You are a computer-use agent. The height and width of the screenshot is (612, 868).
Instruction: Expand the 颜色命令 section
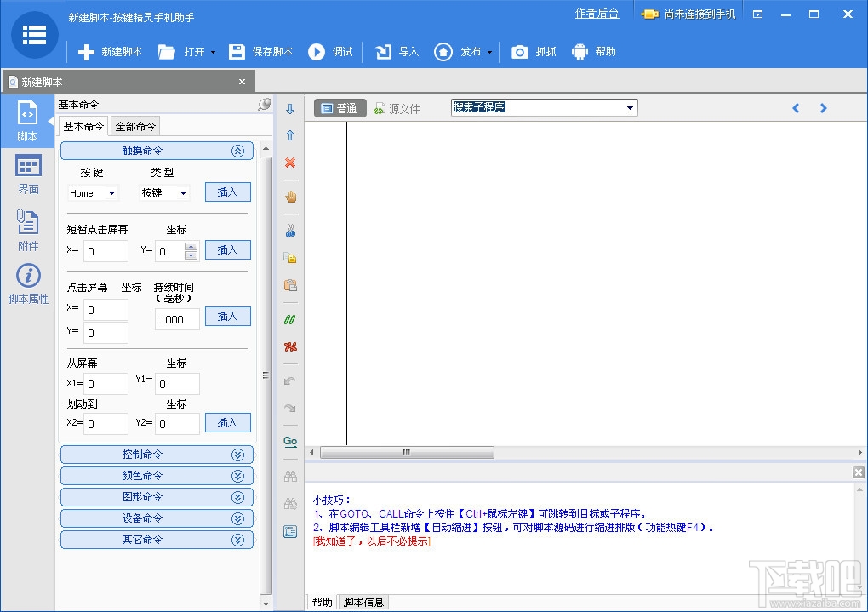click(x=157, y=476)
